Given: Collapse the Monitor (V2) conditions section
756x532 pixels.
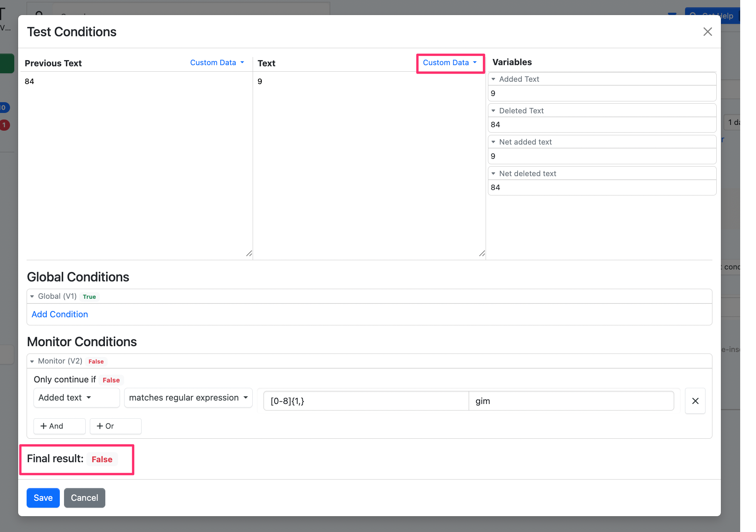Looking at the screenshot, I should [32, 361].
